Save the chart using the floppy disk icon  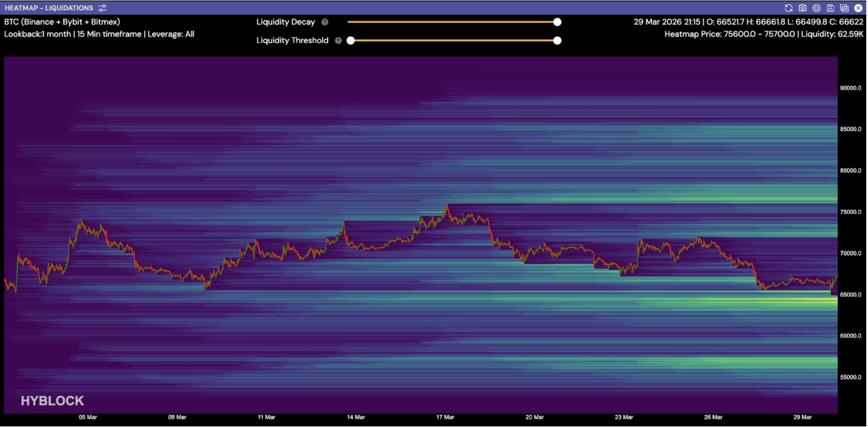[x=830, y=8]
